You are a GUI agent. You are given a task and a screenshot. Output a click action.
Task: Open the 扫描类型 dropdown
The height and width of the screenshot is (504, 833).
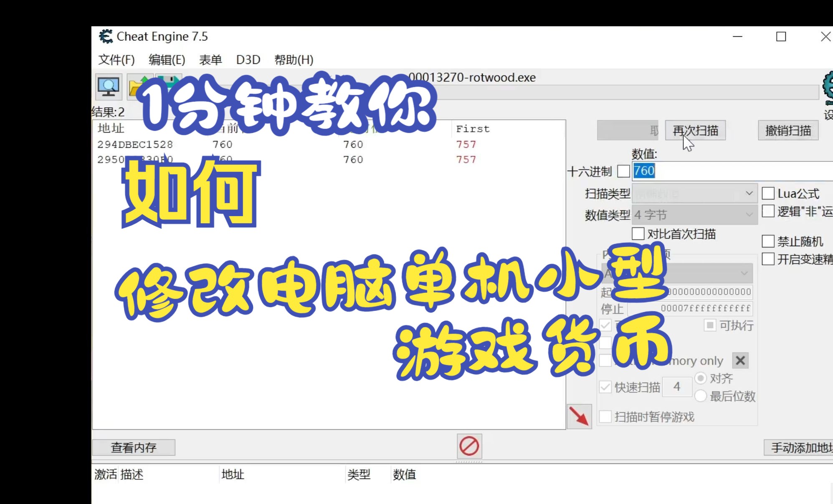(x=695, y=194)
